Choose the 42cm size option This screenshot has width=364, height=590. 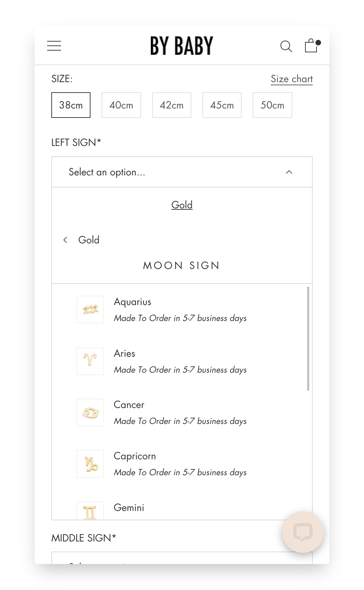tap(172, 105)
